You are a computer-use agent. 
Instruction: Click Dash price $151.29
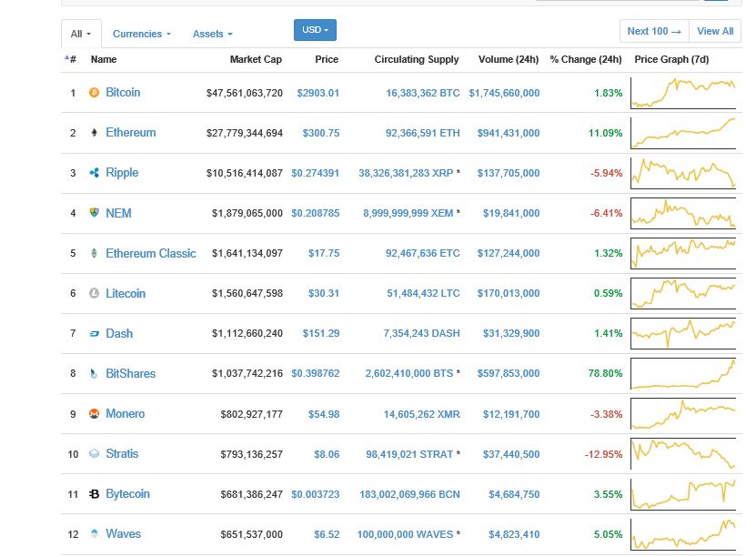coord(320,333)
